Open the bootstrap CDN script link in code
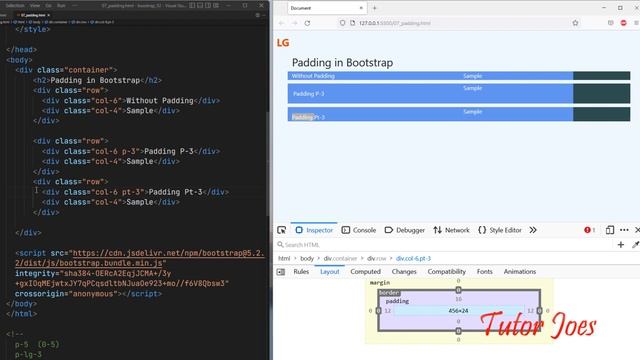This screenshot has height=360, width=640. [140, 258]
